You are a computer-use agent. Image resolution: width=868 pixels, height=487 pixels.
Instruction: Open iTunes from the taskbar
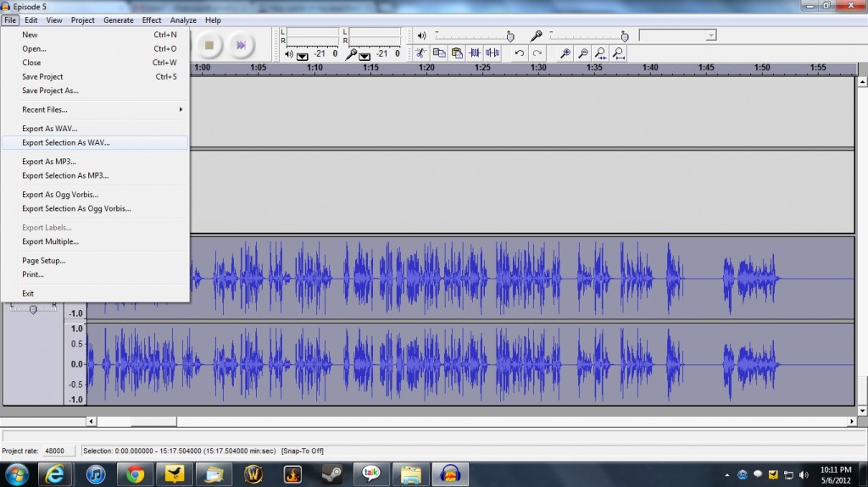point(96,475)
